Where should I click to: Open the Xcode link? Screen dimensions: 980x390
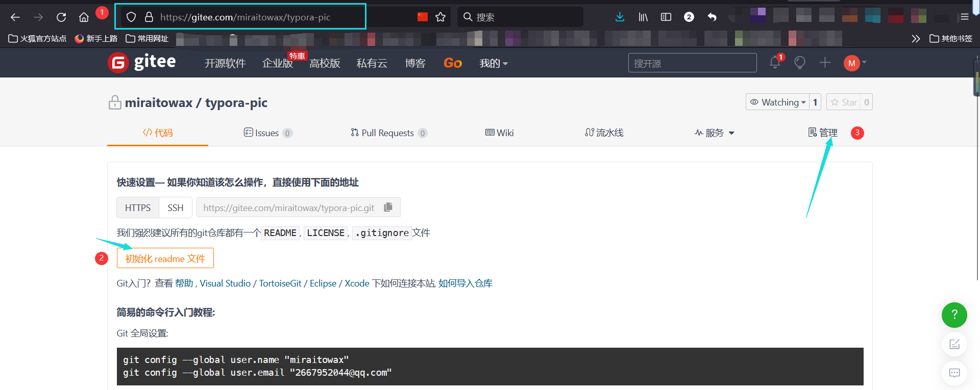(357, 283)
